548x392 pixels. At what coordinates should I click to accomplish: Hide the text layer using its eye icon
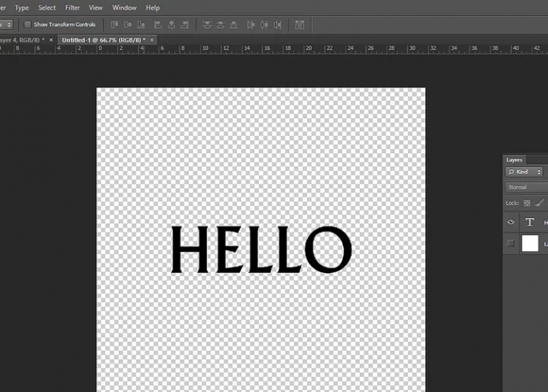(510, 223)
